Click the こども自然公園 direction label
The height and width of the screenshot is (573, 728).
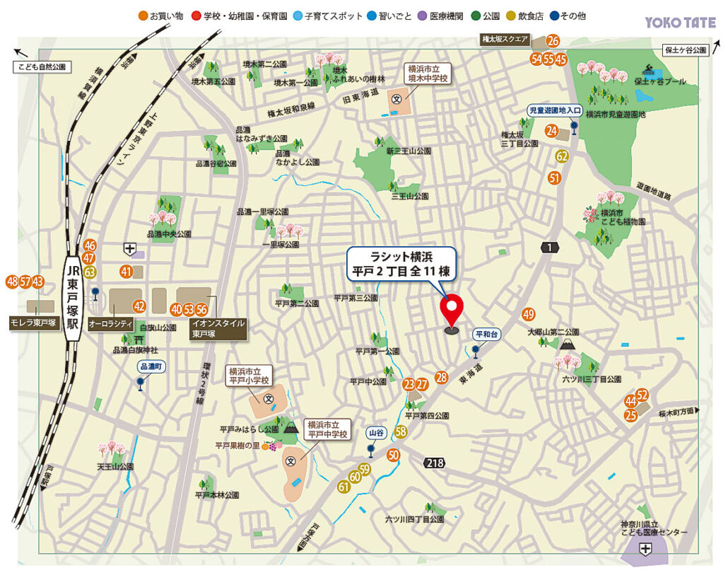[42, 67]
